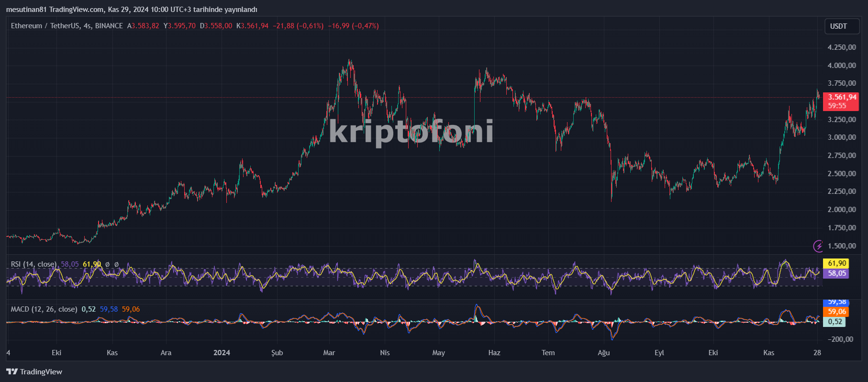Open the MACD (12, 26, close) indicator legend
Viewport: 868px width, 382px height.
[44, 309]
